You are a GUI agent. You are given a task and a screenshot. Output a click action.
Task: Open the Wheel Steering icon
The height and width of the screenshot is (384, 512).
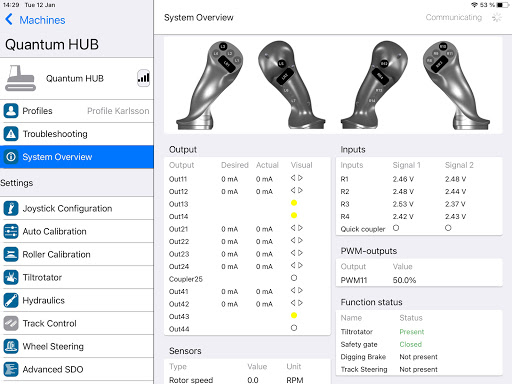11,346
